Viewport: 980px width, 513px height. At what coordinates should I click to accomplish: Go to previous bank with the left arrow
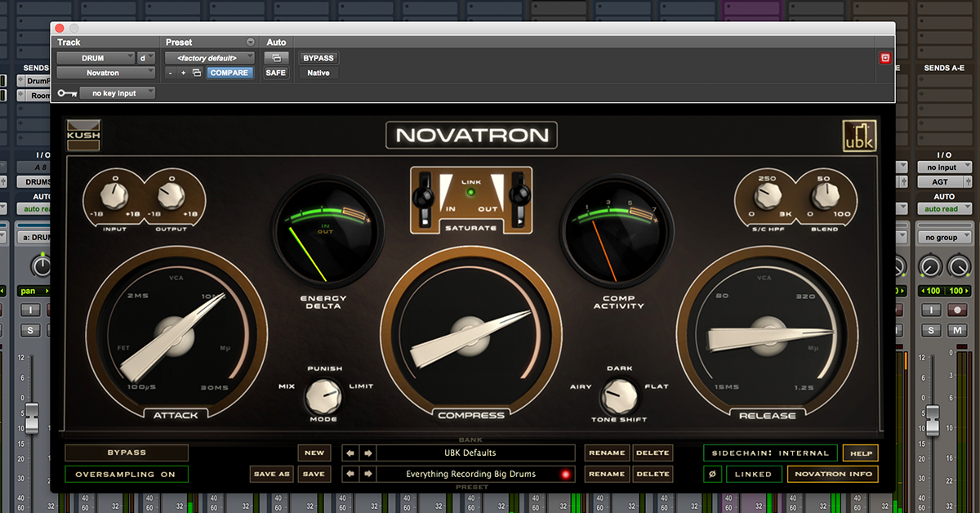click(x=350, y=453)
